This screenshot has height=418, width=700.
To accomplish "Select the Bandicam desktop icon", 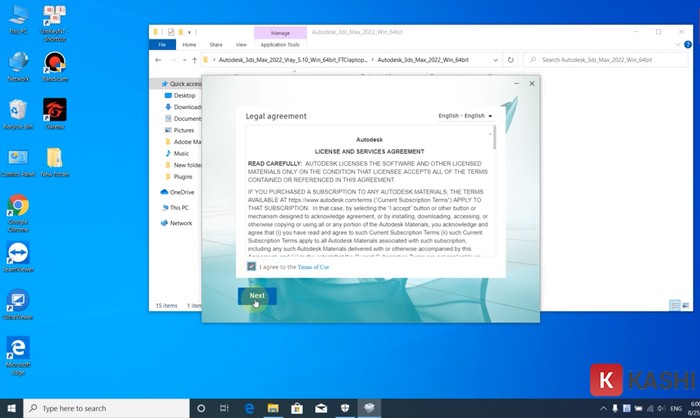I will point(55,65).
